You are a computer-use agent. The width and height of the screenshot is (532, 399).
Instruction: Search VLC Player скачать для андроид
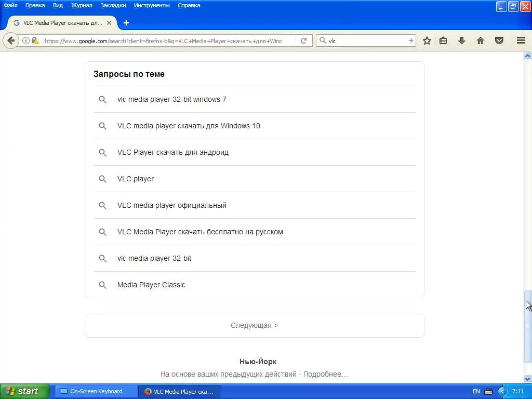[x=255, y=152]
